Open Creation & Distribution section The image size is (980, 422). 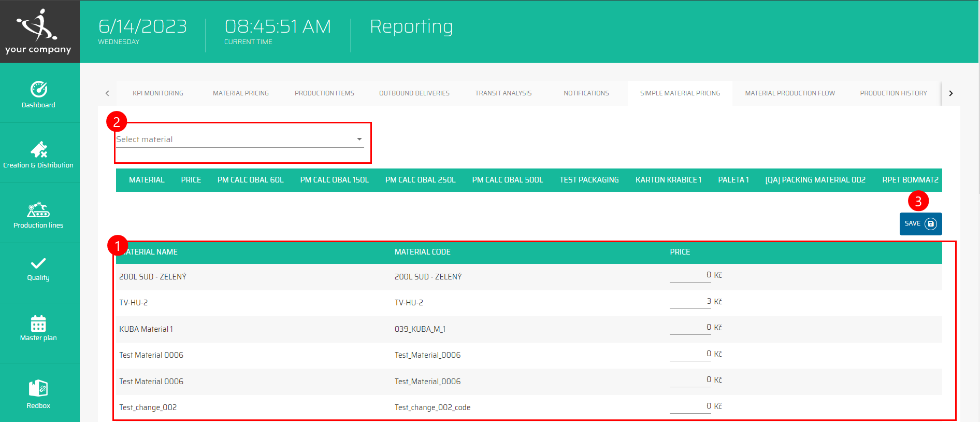coord(39,150)
